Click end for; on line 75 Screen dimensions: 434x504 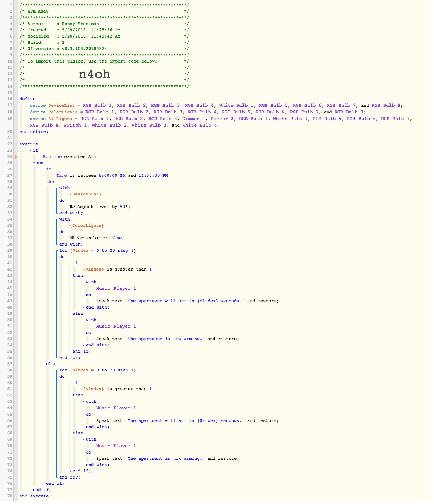coord(70,477)
